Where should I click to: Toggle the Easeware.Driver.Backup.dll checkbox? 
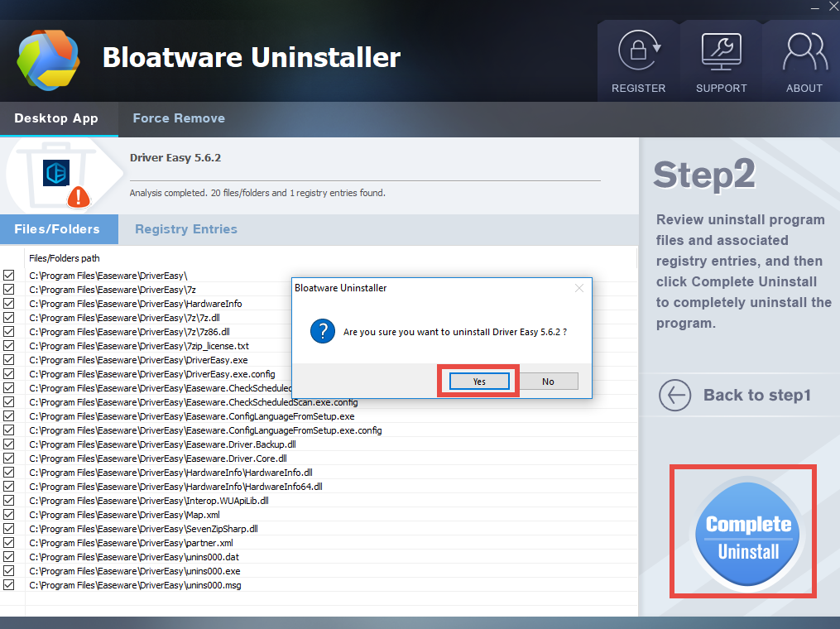(x=8, y=444)
